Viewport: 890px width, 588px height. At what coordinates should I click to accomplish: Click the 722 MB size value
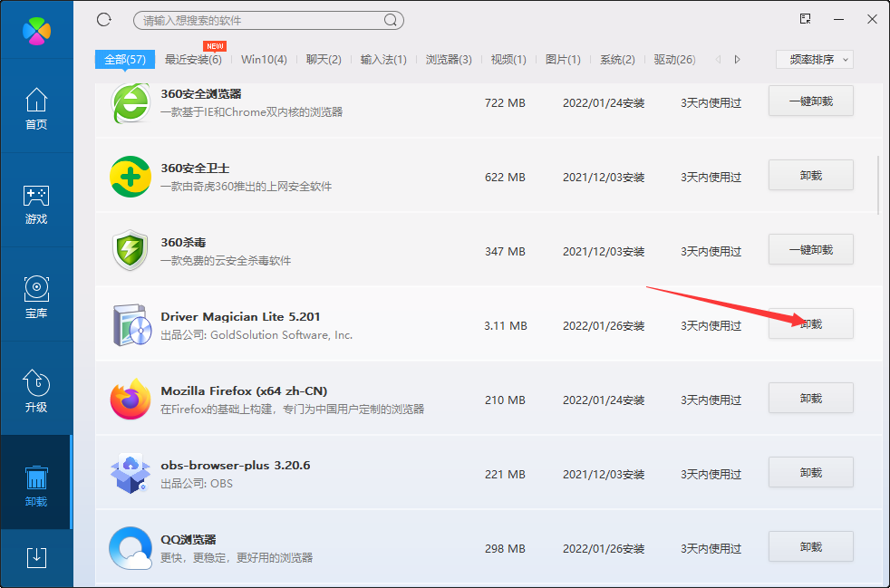point(505,103)
